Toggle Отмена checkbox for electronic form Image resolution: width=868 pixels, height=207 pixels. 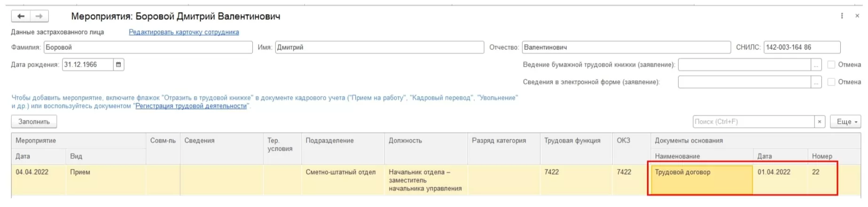tap(831, 82)
